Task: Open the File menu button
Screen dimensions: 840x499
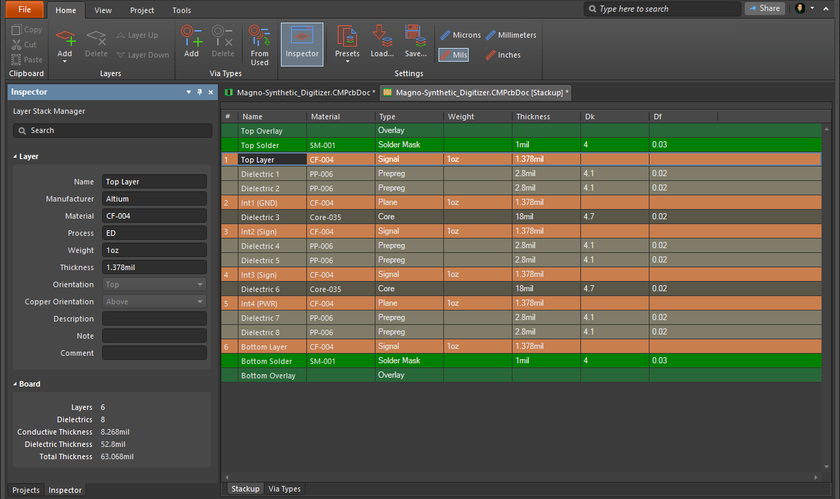Action: tap(23, 10)
